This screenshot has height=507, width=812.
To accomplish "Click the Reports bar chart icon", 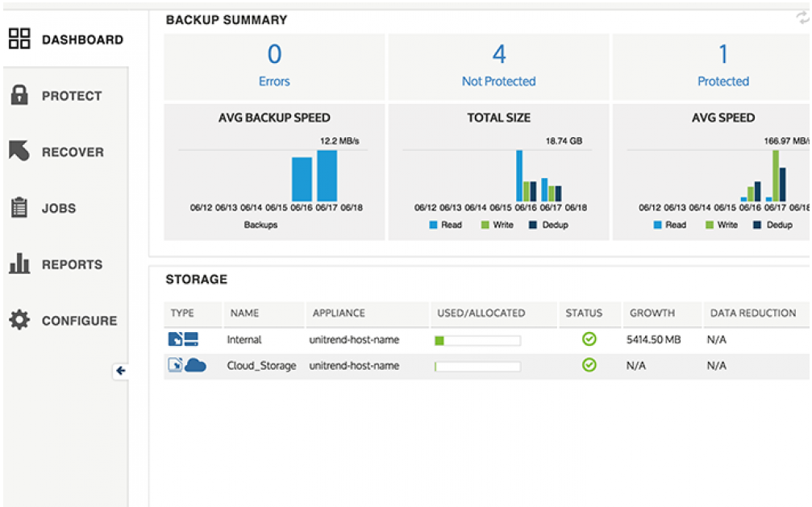I will (19, 264).
